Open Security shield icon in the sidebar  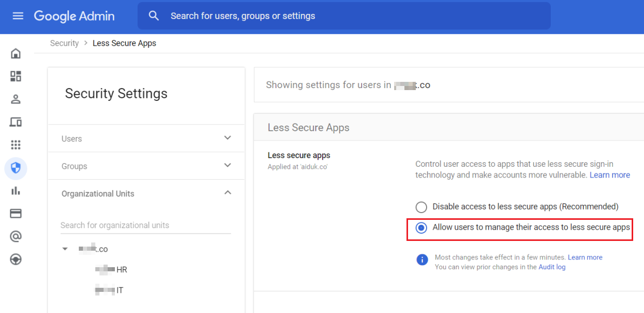pos(16,168)
